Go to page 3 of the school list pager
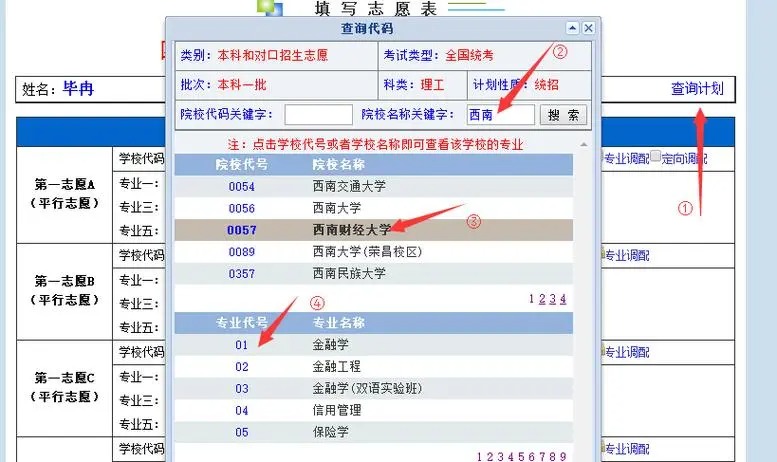This screenshot has height=462, width=777. (553, 299)
